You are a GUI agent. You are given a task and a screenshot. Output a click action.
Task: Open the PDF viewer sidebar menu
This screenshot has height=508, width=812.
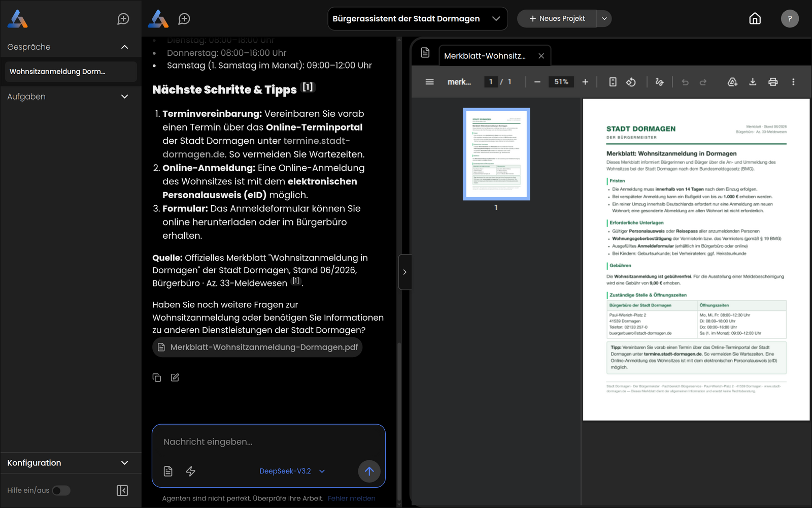pyautogui.click(x=430, y=82)
